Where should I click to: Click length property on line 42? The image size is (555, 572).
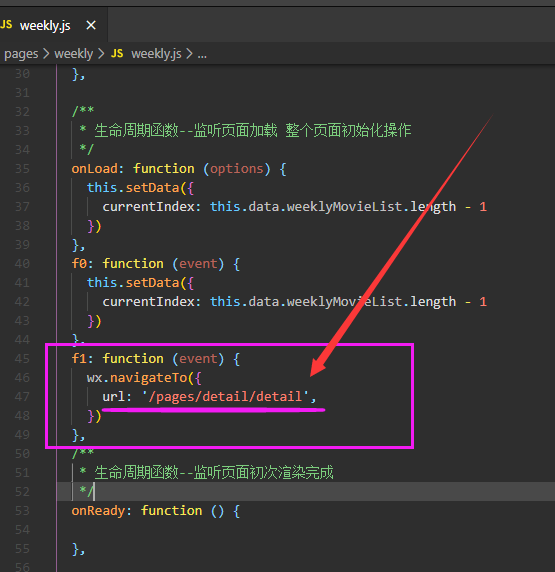point(433,302)
